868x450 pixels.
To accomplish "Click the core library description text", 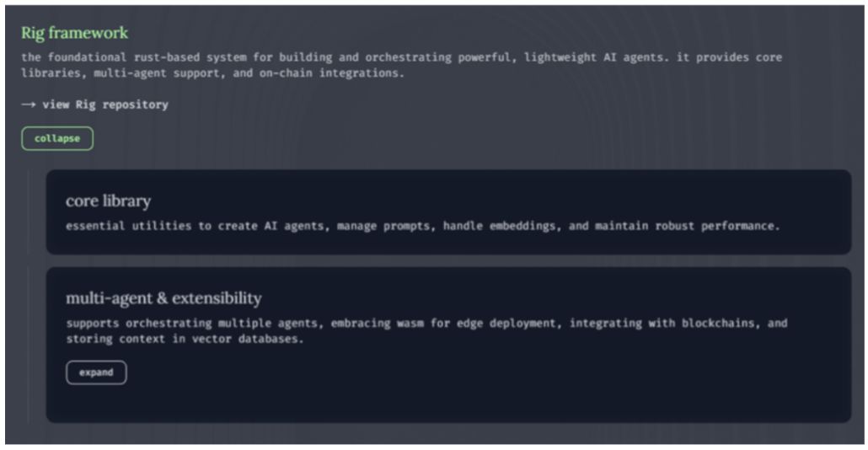I will [423, 227].
